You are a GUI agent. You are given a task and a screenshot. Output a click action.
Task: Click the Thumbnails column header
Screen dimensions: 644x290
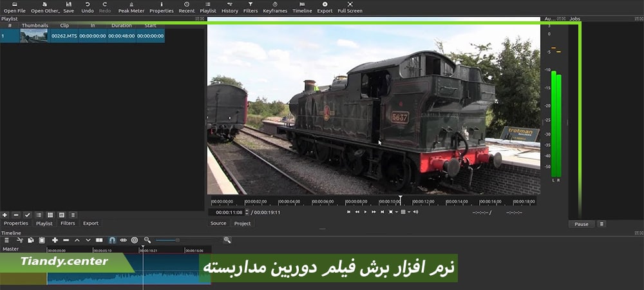pos(35,26)
